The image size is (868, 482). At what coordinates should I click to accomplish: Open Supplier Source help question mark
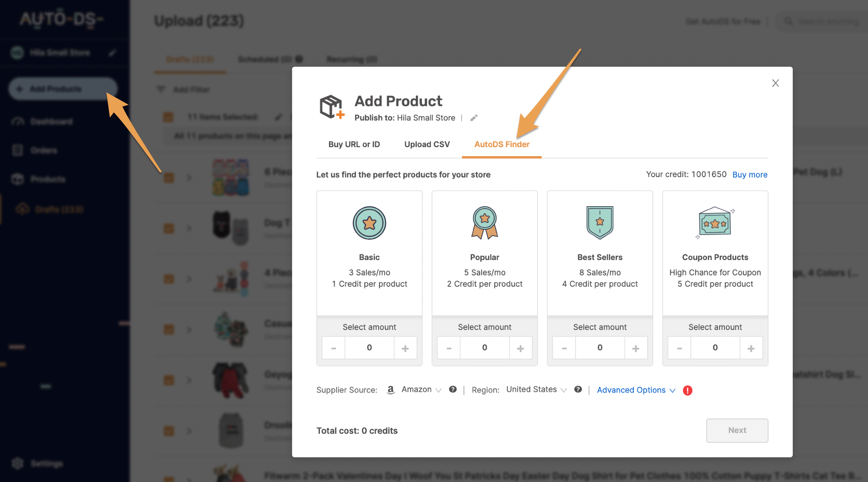[x=453, y=389]
